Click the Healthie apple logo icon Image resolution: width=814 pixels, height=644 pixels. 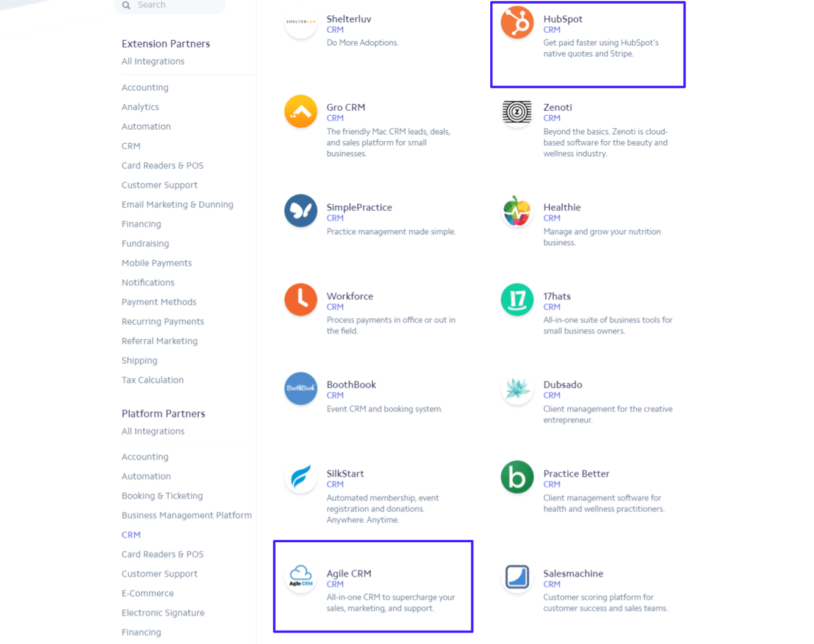[517, 211]
